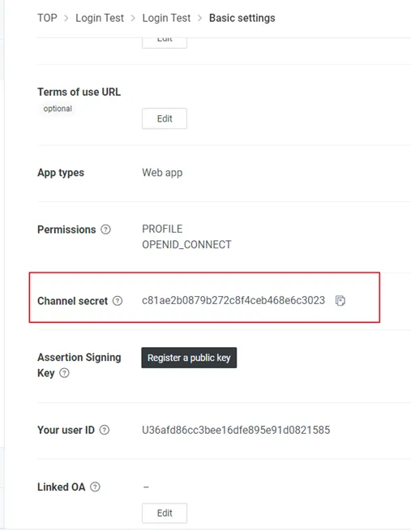The width and height of the screenshot is (411, 532).
Task: Edit the Terms of use URL
Action: [165, 118]
